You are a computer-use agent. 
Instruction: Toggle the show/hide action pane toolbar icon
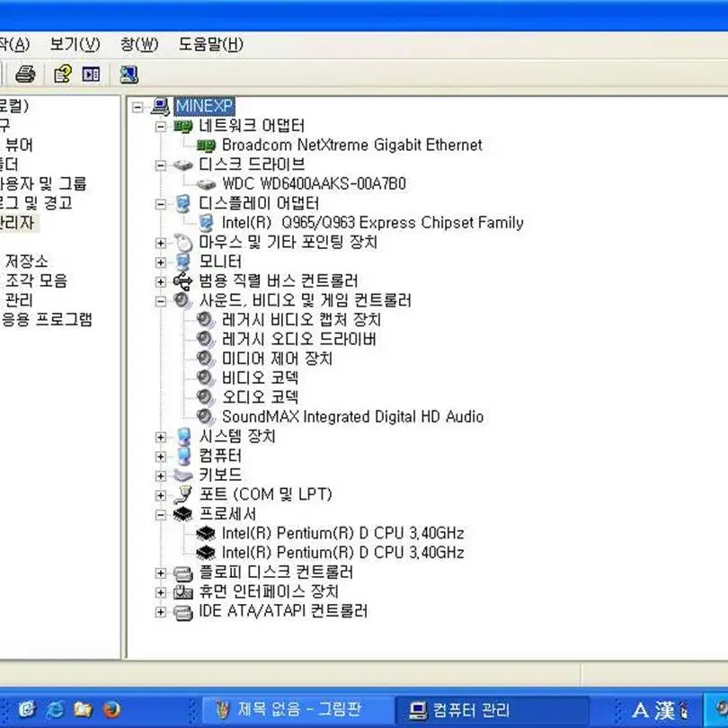tap(91, 75)
